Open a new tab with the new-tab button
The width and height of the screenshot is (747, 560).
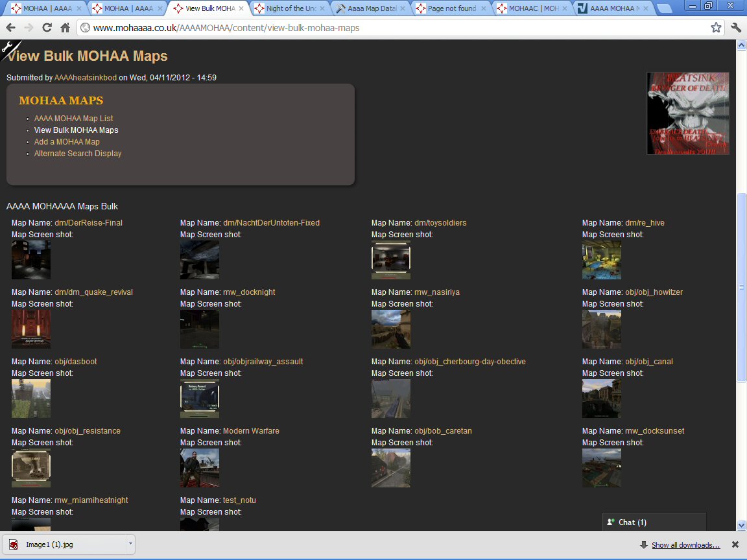click(664, 8)
